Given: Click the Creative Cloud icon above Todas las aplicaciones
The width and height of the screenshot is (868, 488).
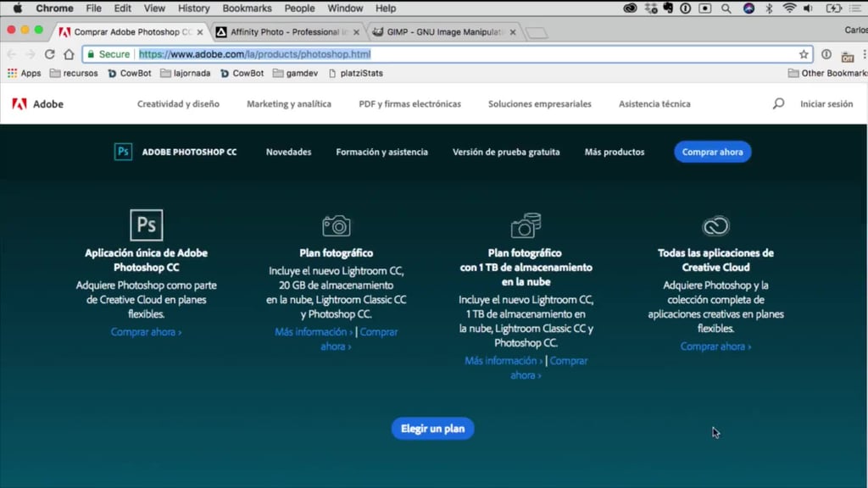Looking at the screenshot, I should pyautogui.click(x=715, y=225).
